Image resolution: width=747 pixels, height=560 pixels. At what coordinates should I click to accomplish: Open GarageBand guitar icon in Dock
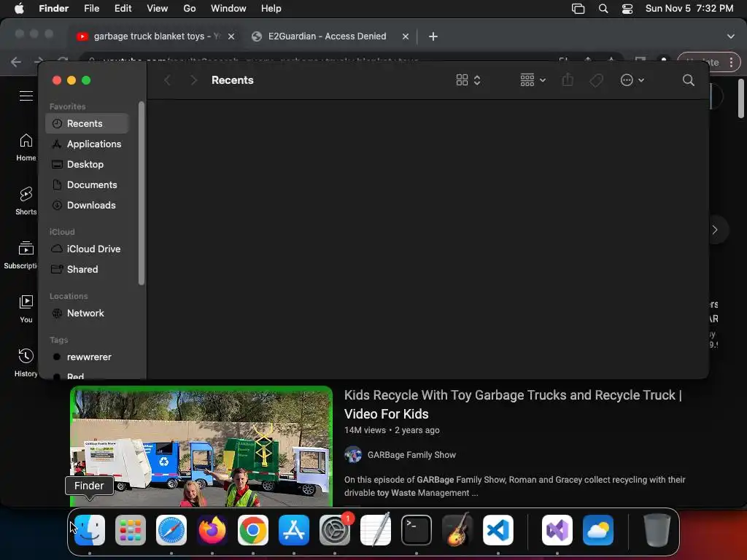coord(457,530)
